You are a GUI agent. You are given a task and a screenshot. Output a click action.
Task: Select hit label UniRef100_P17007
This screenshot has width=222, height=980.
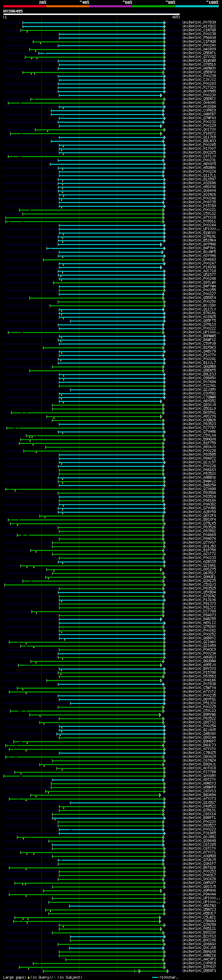[x=199, y=149]
